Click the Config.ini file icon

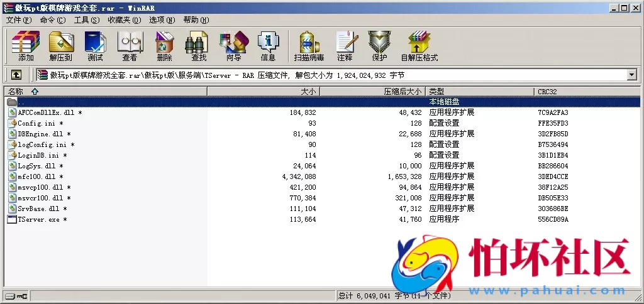[13, 123]
